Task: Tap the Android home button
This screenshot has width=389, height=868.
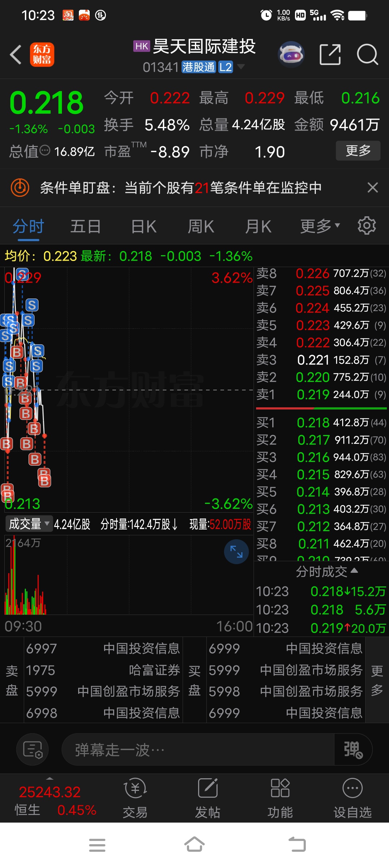Action: [194, 844]
